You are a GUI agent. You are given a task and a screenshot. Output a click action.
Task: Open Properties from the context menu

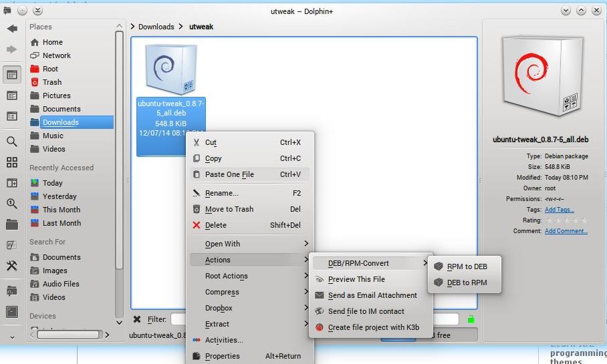(x=250, y=356)
